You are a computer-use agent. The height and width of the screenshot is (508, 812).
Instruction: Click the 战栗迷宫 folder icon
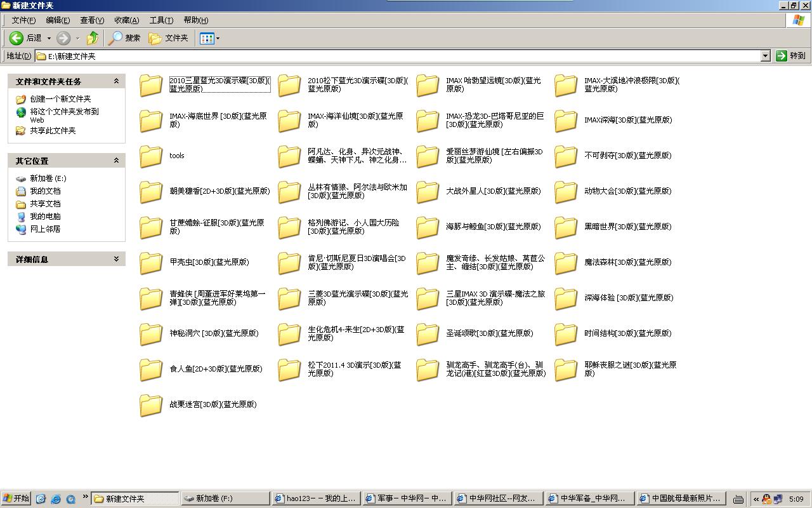(x=151, y=404)
